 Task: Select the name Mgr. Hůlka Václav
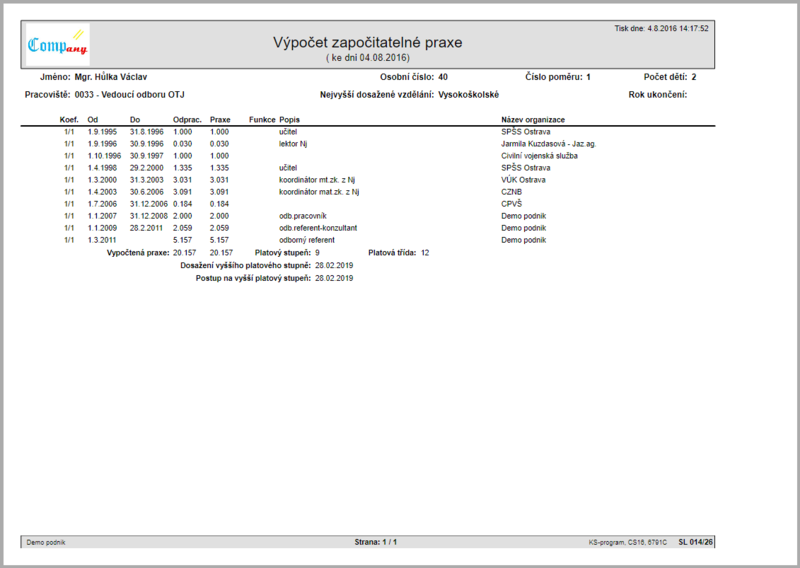coord(111,77)
